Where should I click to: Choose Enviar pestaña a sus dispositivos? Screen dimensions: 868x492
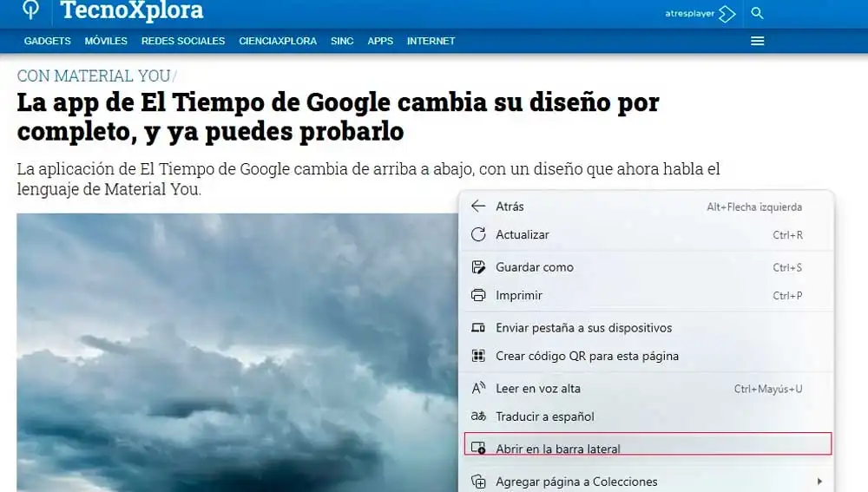pos(646,328)
